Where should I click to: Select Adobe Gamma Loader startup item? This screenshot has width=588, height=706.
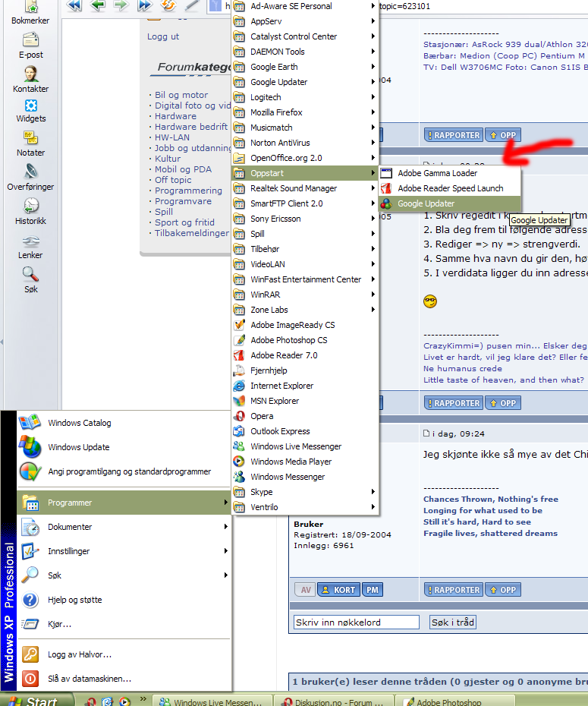click(450, 173)
